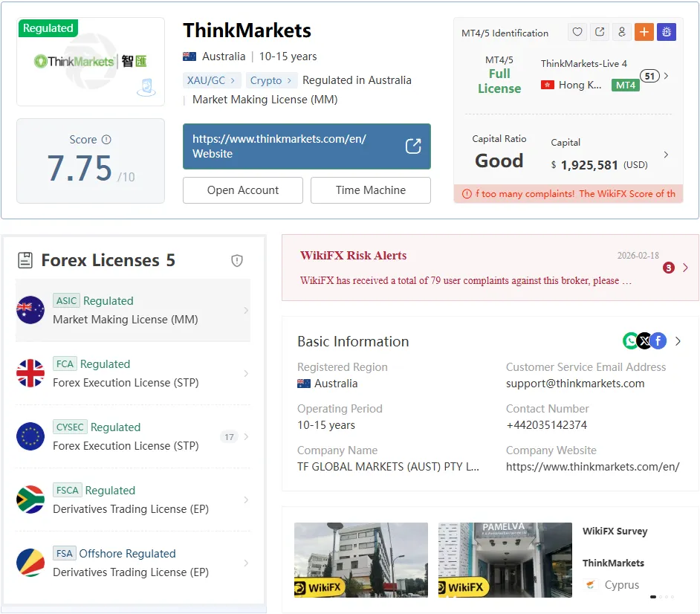Click the 51 server count badge
Screen dimensions: 700x614
(x=649, y=76)
